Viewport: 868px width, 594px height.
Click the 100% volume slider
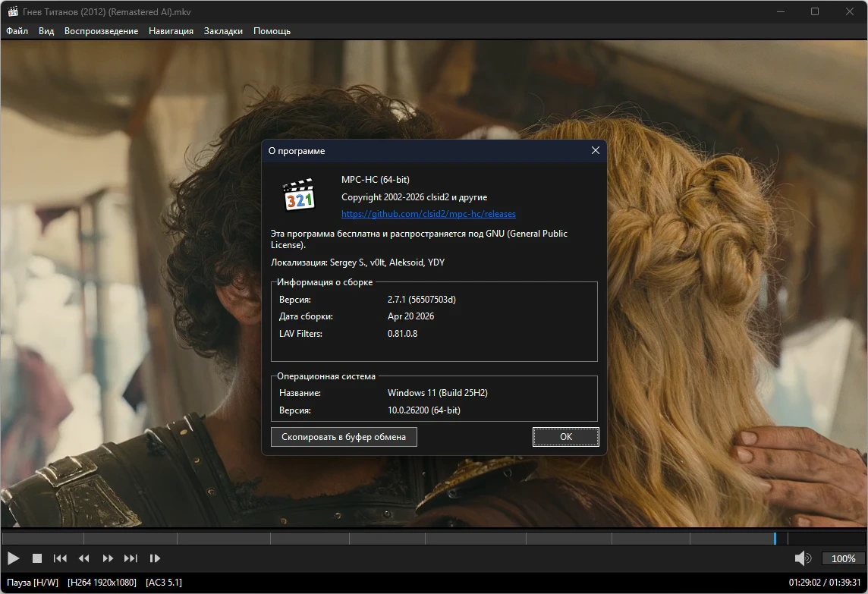(843, 558)
